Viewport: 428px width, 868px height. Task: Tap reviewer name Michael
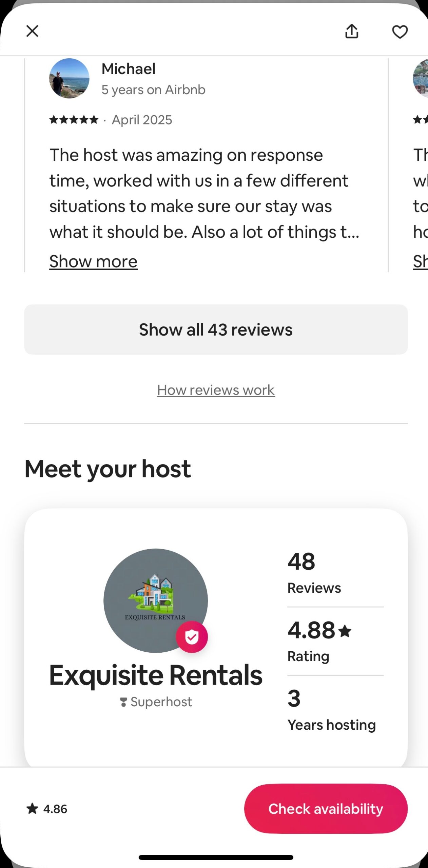[129, 69]
